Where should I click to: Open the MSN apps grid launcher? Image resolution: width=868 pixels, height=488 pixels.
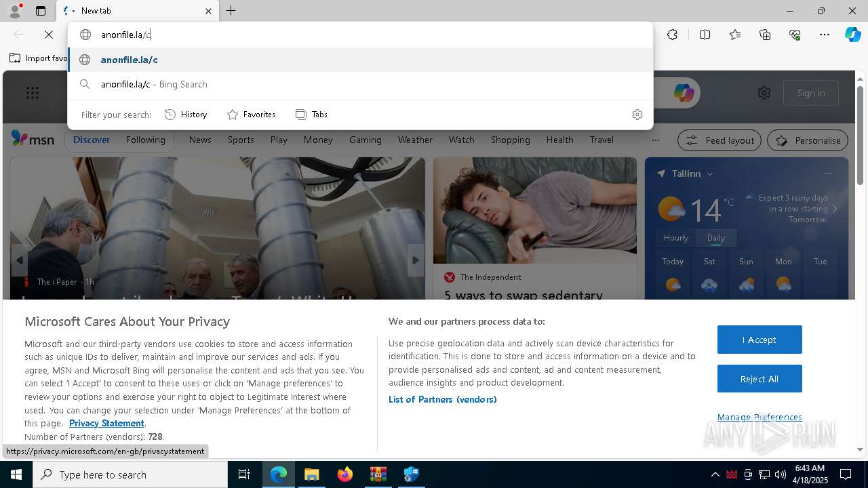(x=32, y=93)
